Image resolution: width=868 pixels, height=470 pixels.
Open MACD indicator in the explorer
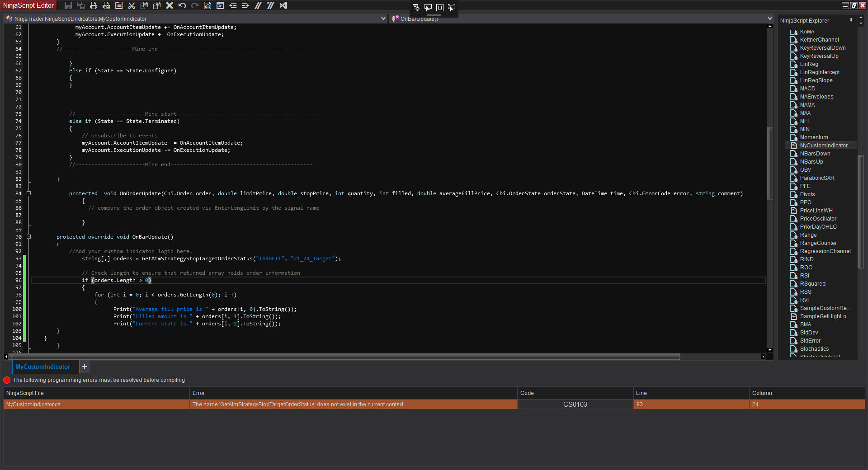pos(807,89)
